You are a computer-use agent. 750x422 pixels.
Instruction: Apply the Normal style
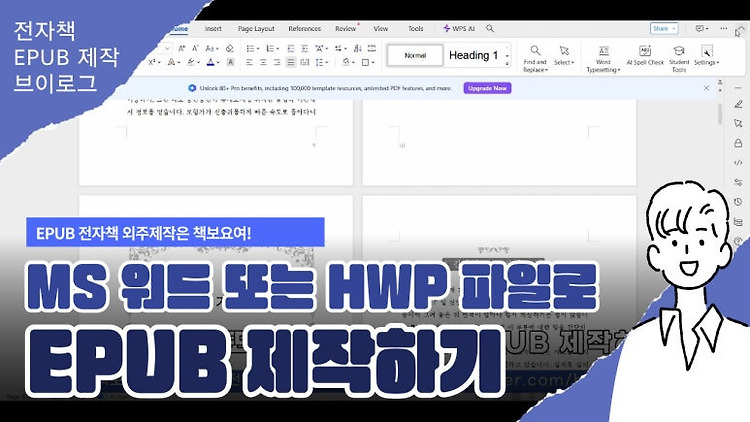pos(415,56)
